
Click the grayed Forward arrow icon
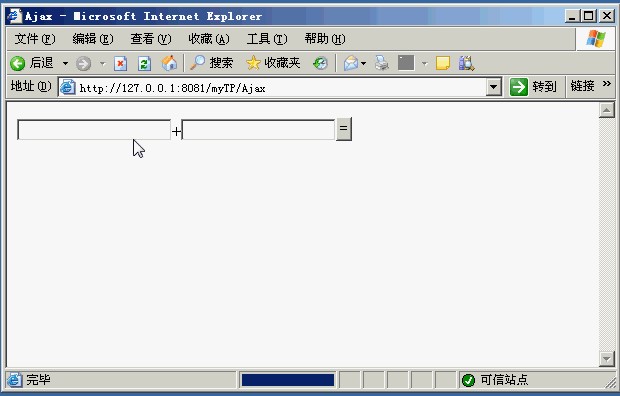click(83, 63)
